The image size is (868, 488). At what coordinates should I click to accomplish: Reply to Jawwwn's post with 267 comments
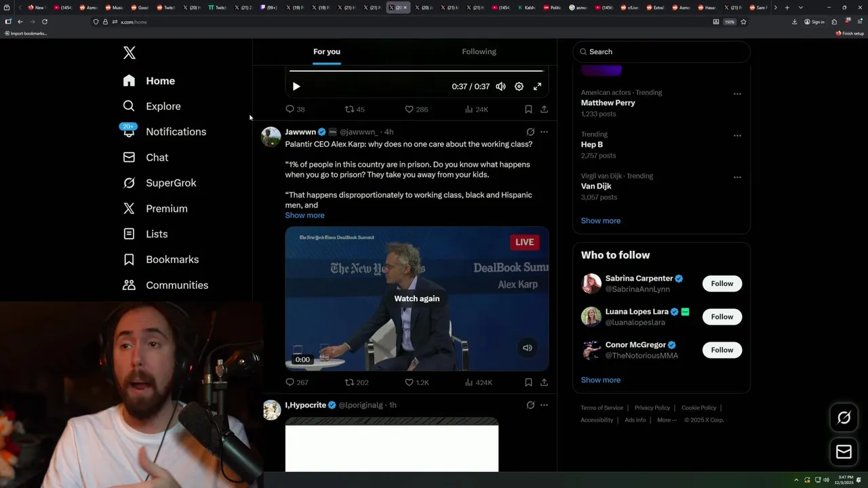[296, 383]
